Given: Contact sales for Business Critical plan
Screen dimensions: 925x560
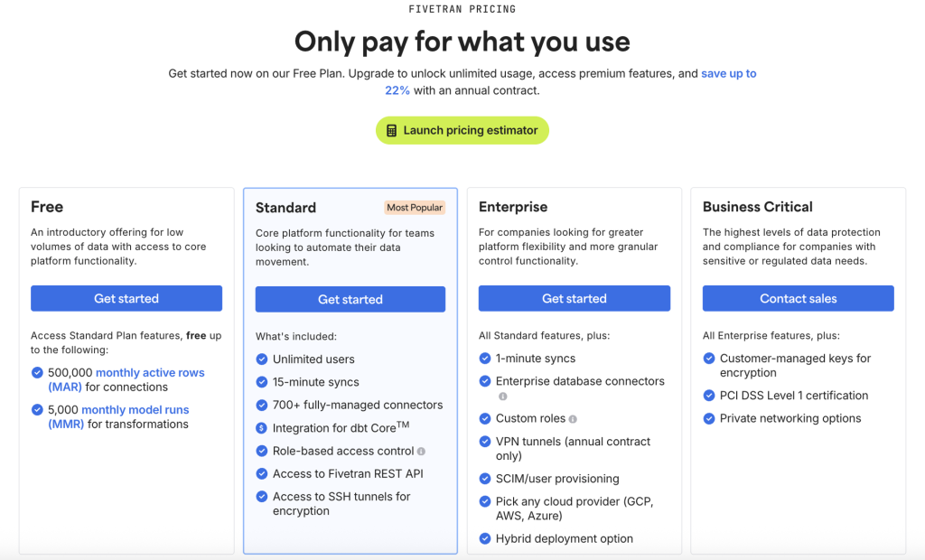Looking at the screenshot, I should point(799,299).
